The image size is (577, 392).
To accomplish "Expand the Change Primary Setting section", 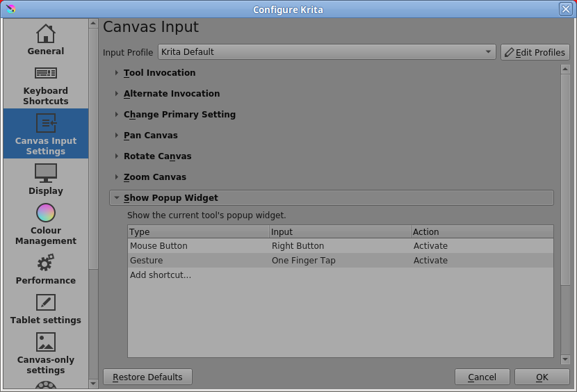I will [x=179, y=115].
